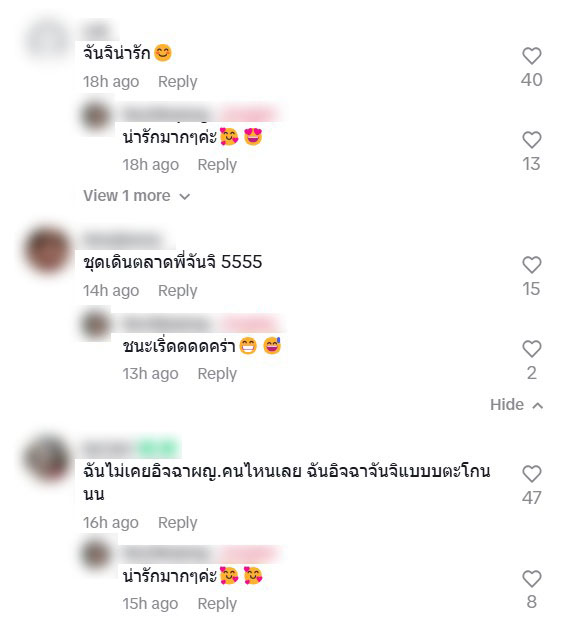Click the chevron next to View 1 more
Viewport: 571px width, 618px height.
184,197
